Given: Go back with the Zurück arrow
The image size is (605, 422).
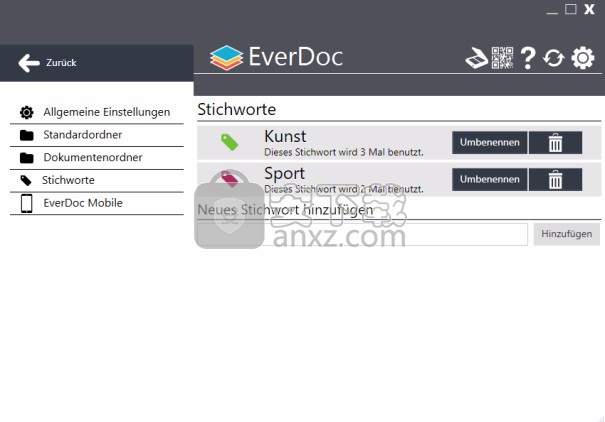Looking at the screenshot, I should pyautogui.click(x=29, y=63).
